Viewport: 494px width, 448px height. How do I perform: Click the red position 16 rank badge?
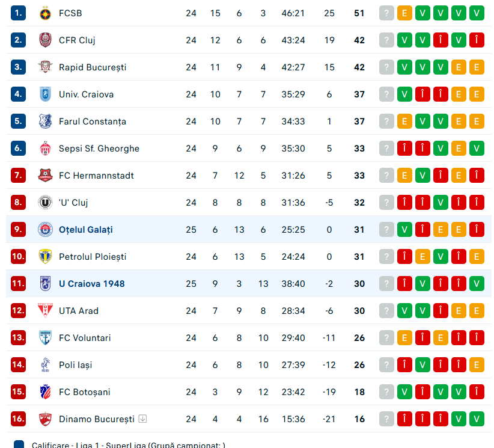click(x=19, y=419)
